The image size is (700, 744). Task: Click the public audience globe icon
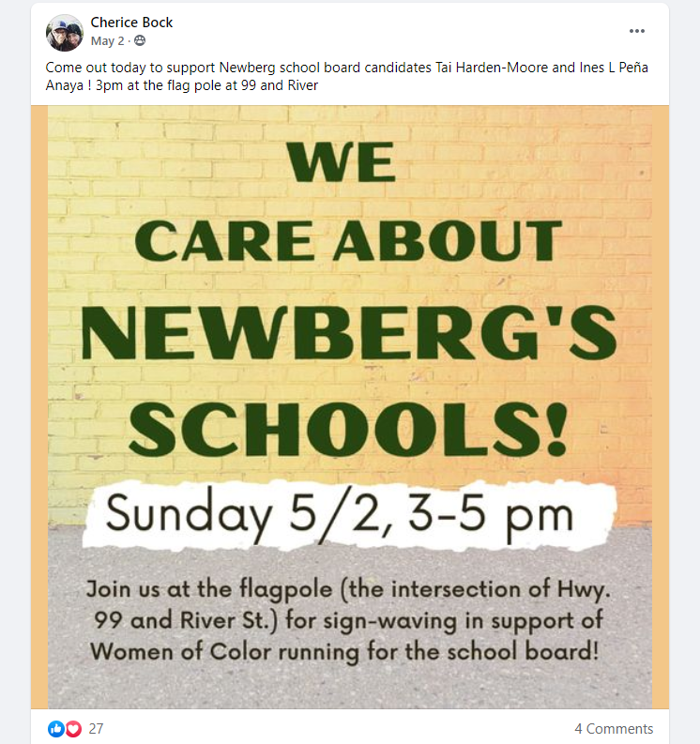tap(140, 40)
